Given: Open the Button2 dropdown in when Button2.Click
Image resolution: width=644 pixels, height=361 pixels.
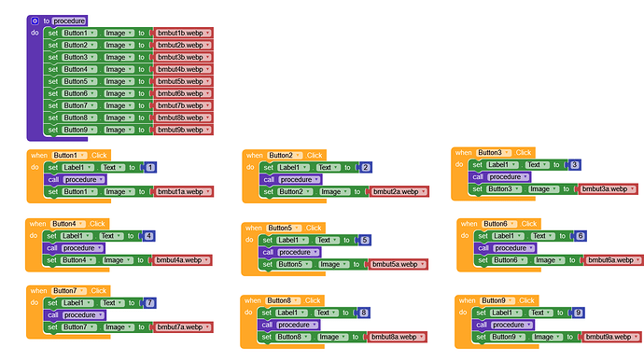Looking at the screenshot, I should (285, 155).
